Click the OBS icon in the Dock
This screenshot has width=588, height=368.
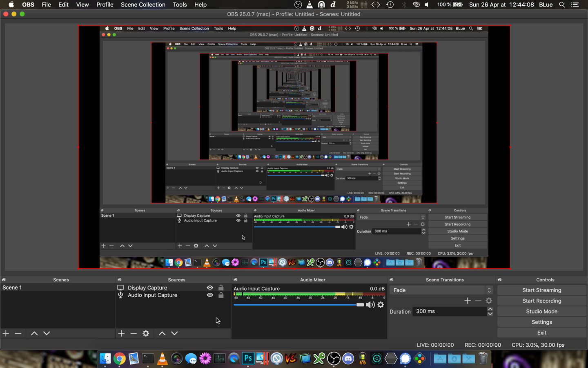point(334,359)
